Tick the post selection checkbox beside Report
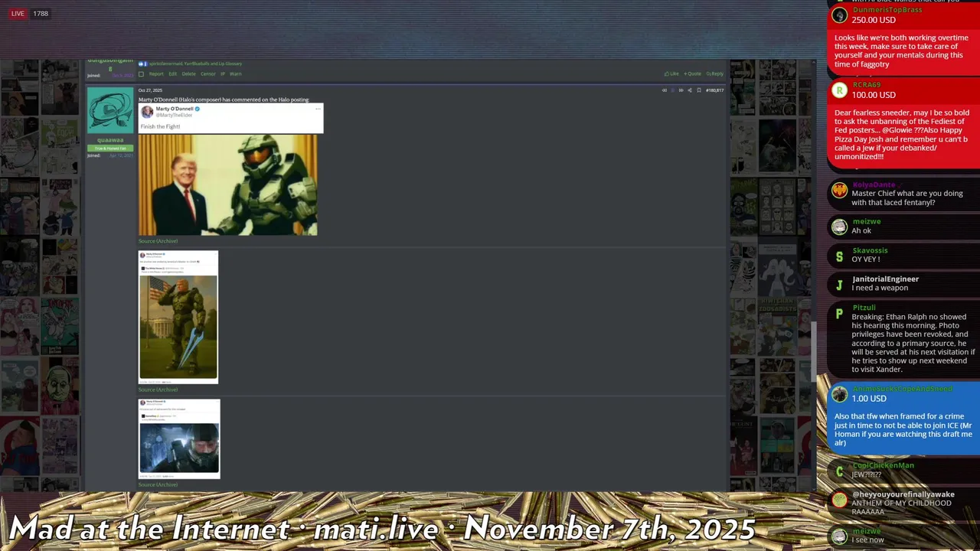 click(141, 74)
